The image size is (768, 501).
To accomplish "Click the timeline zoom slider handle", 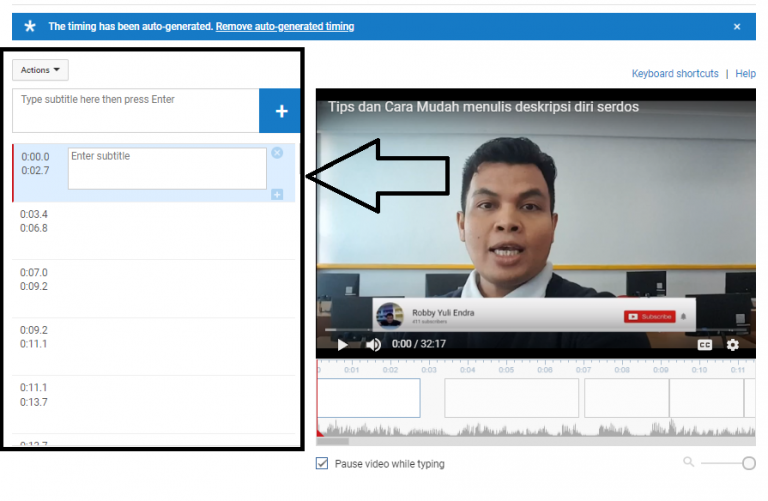I will click(x=748, y=463).
